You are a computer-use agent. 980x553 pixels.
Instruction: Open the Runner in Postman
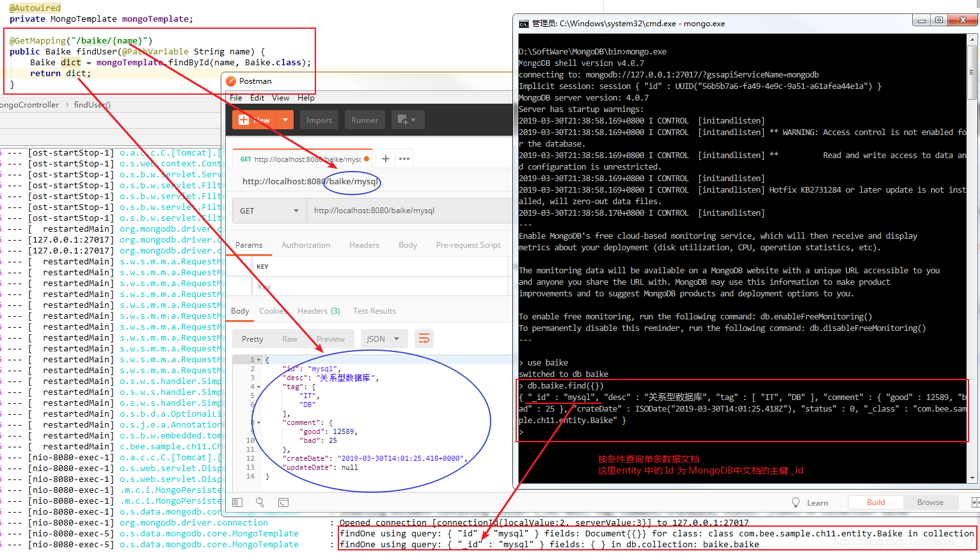pos(365,120)
